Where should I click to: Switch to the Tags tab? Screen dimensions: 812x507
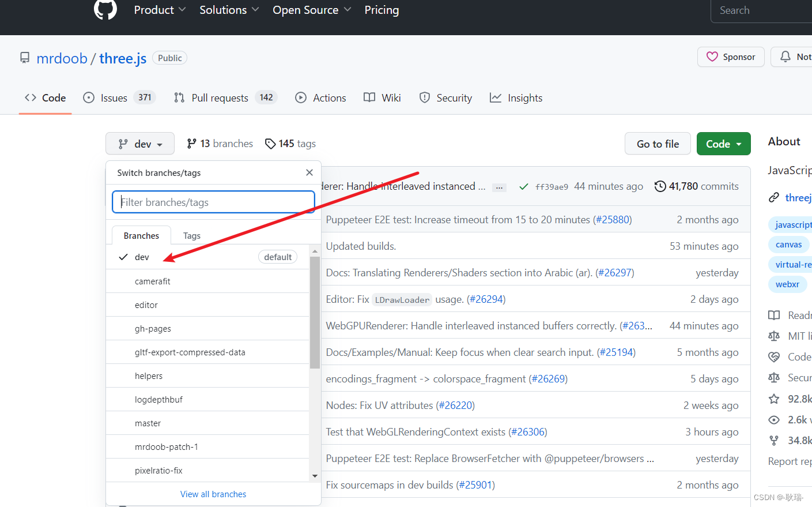tap(192, 235)
